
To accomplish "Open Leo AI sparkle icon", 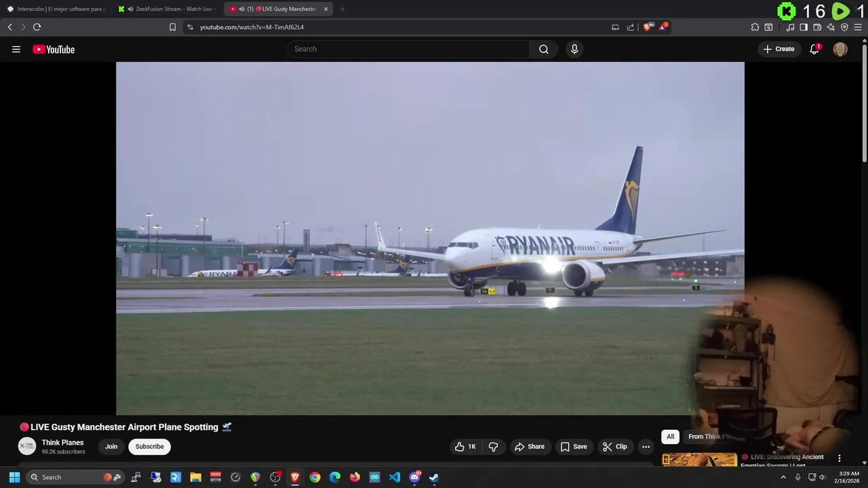I will 831,27.
